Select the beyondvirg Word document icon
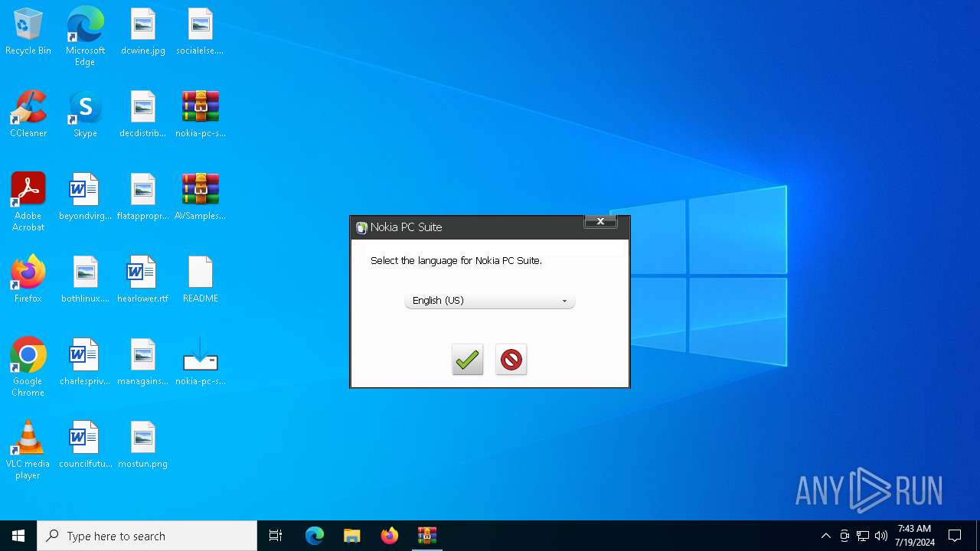 pos(85,197)
